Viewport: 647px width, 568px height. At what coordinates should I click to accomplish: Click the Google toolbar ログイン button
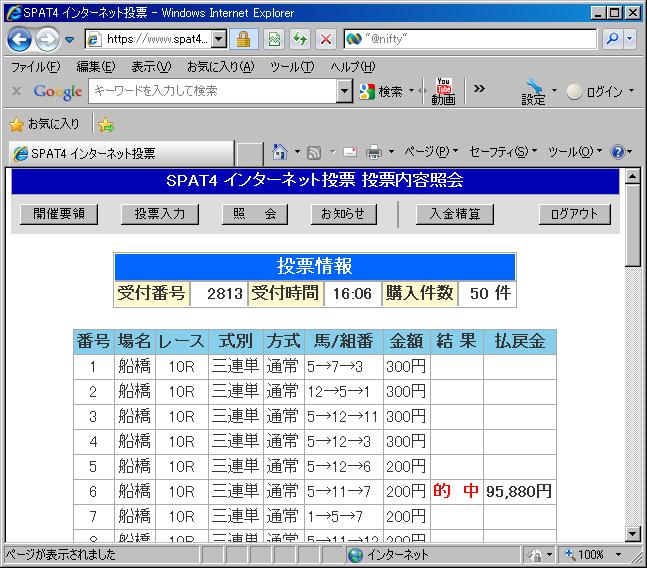(x=596, y=92)
